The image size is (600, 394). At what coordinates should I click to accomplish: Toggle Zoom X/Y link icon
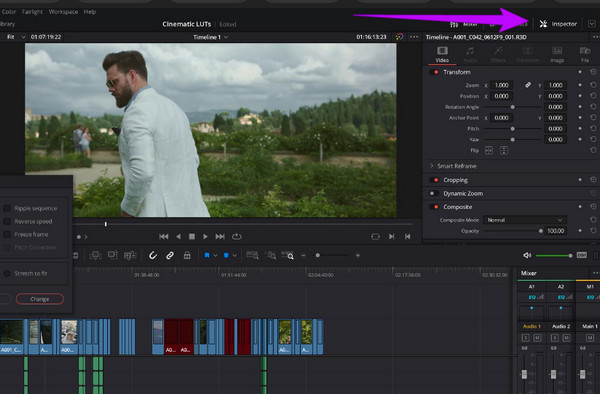[528, 85]
